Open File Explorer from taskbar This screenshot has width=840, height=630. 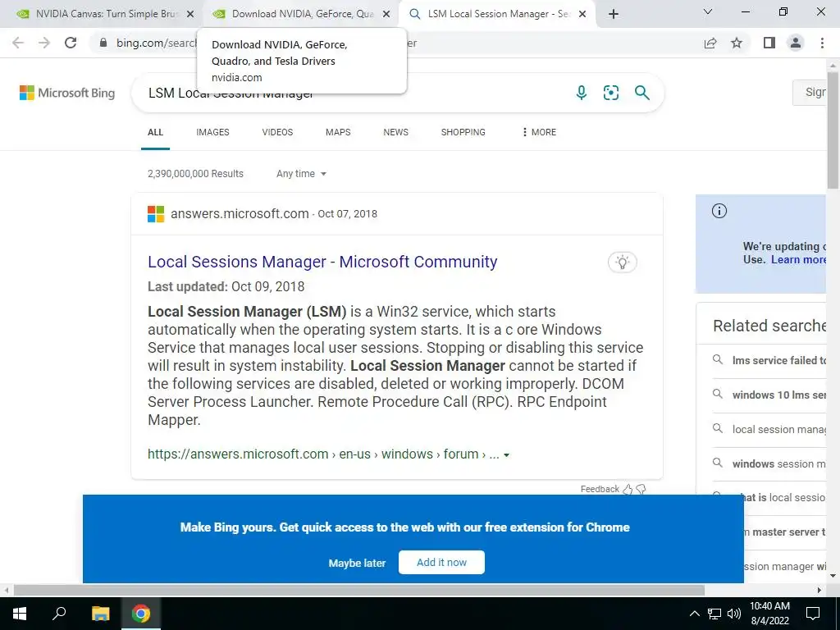[100, 614]
